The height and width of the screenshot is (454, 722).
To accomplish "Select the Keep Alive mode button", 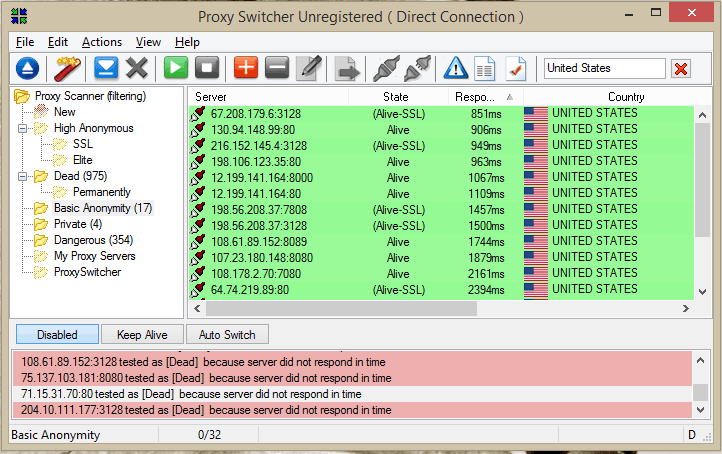I will click(142, 334).
